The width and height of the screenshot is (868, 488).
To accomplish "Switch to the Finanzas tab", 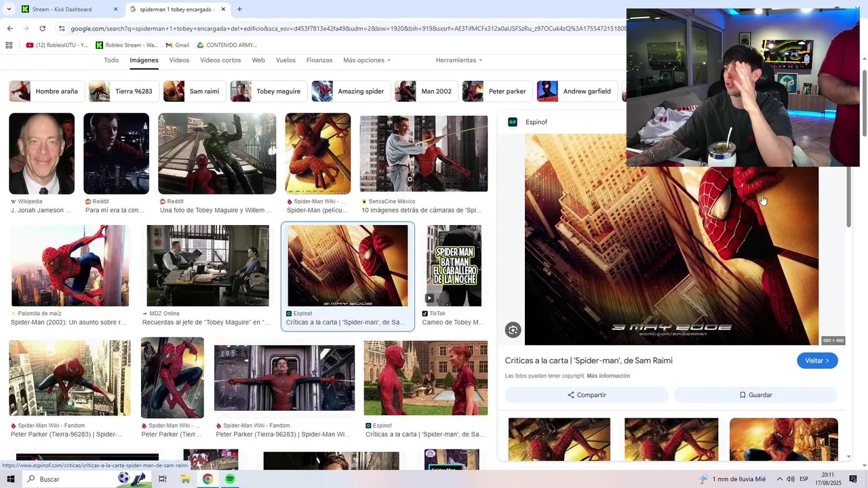I will click(x=319, y=60).
